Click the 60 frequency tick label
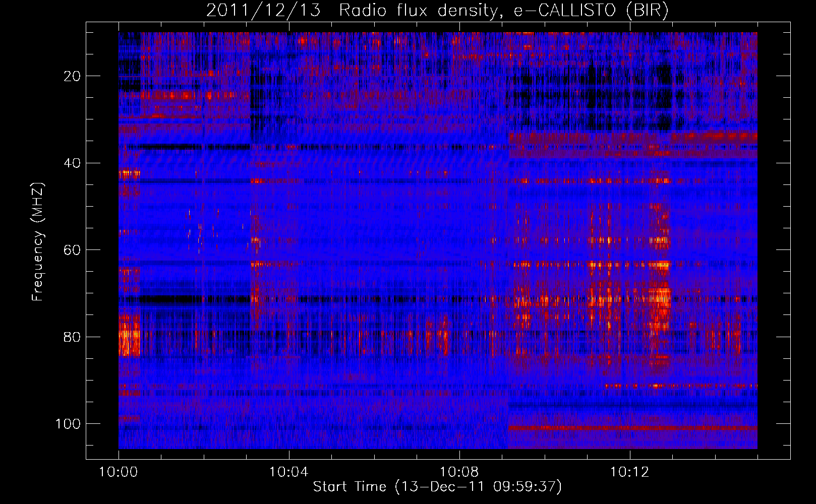 [73, 250]
